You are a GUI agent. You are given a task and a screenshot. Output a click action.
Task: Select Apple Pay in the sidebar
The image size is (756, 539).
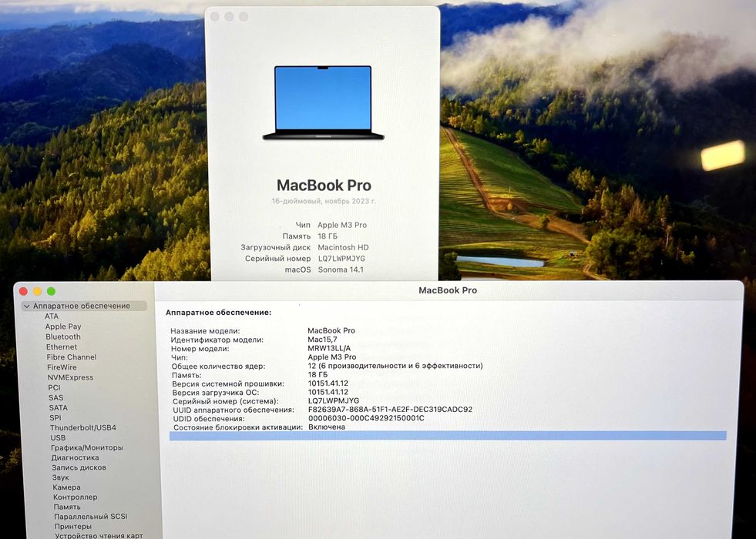[63, 326]
